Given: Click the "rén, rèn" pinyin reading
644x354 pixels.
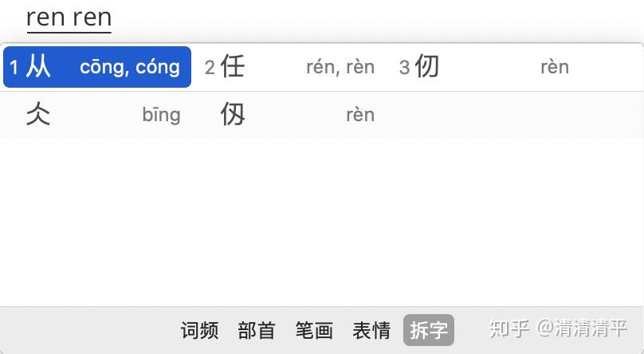Looking at the screenshot, I should pos(340,67).
